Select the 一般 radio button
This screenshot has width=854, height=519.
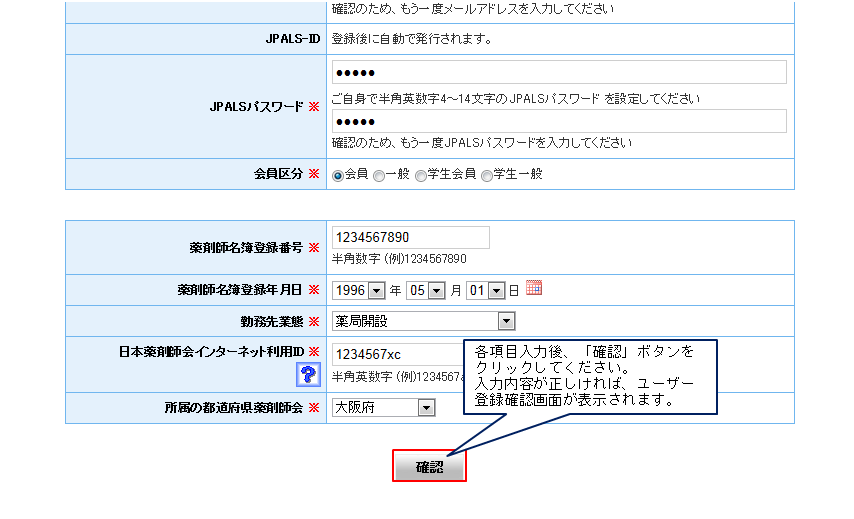[379, 175]
